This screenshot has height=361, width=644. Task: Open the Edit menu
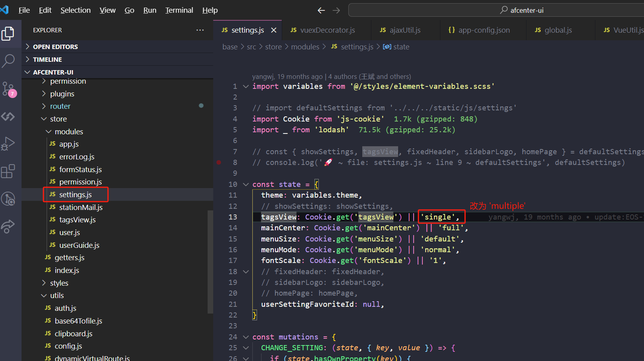45,10
